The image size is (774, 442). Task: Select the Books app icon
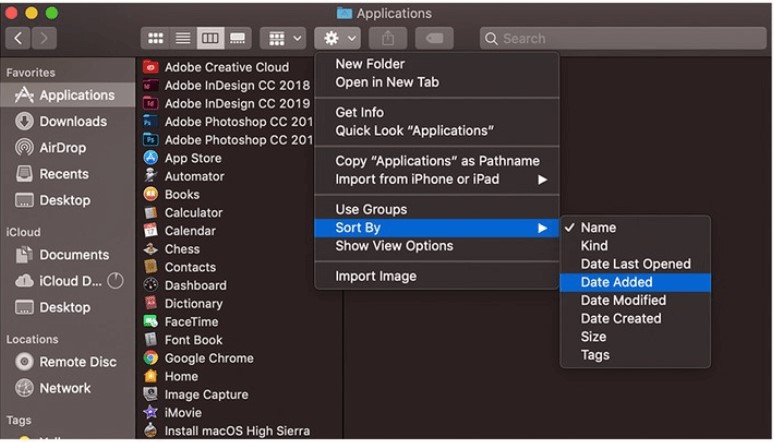click(x=151, y=195)
